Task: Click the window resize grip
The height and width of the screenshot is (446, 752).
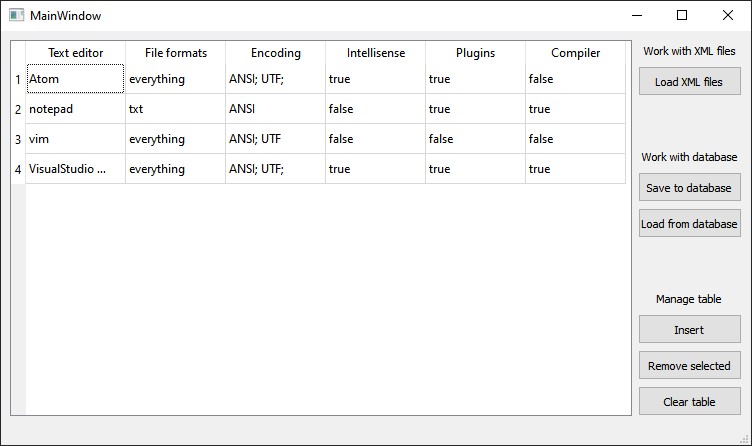Action: coord(745,439)
